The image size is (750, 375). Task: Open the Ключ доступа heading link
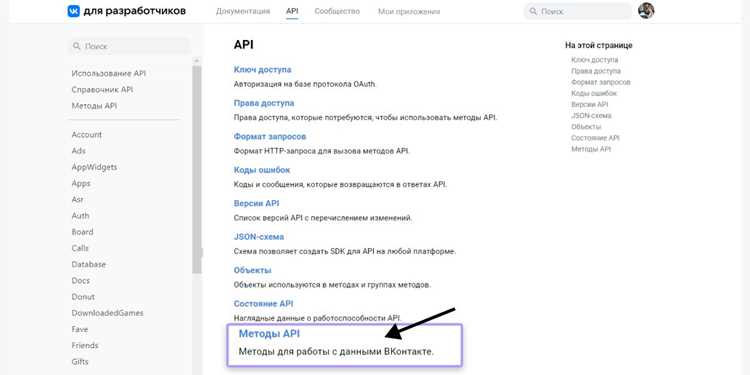(x=263, y=70)
